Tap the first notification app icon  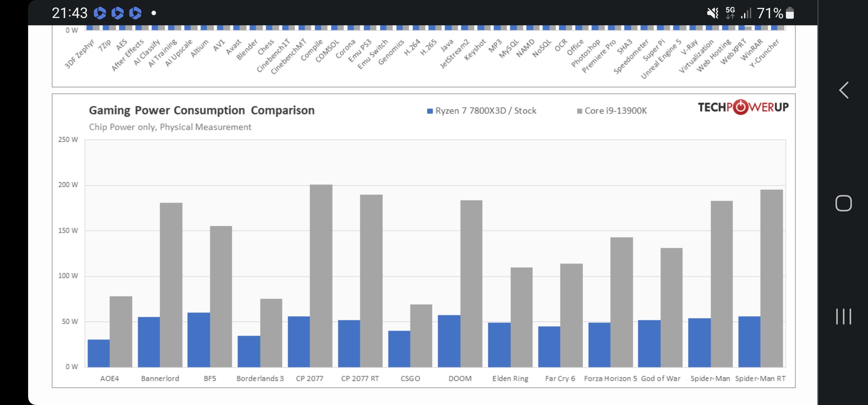coord(100,13)
